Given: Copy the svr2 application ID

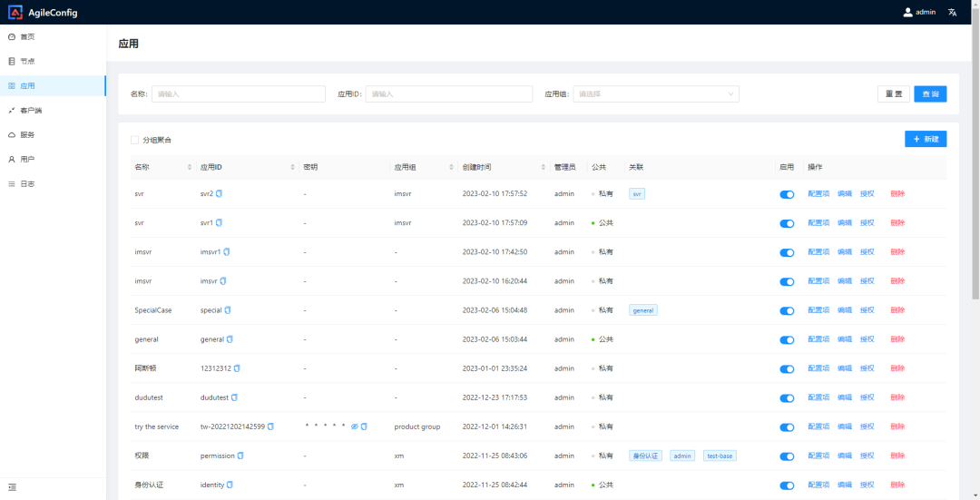Looking at the screenshot, I should [x=219, y=193].
